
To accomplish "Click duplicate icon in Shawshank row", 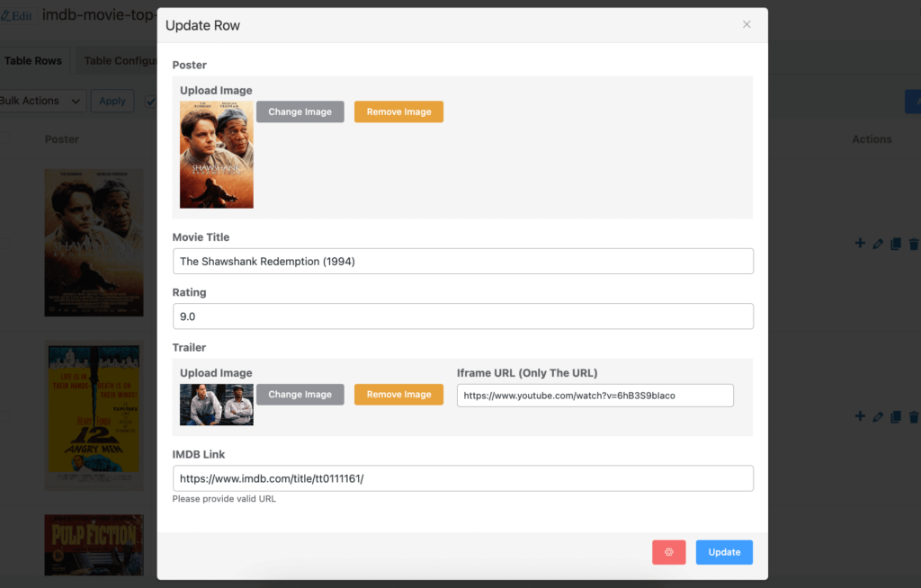I will 896,244.
